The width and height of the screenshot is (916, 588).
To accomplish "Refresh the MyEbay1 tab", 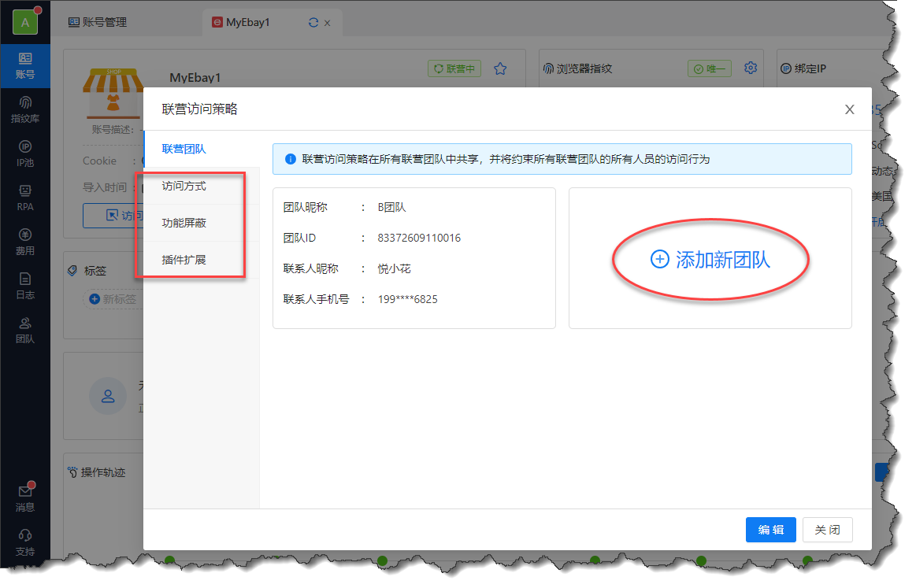I will click(313, 23).
